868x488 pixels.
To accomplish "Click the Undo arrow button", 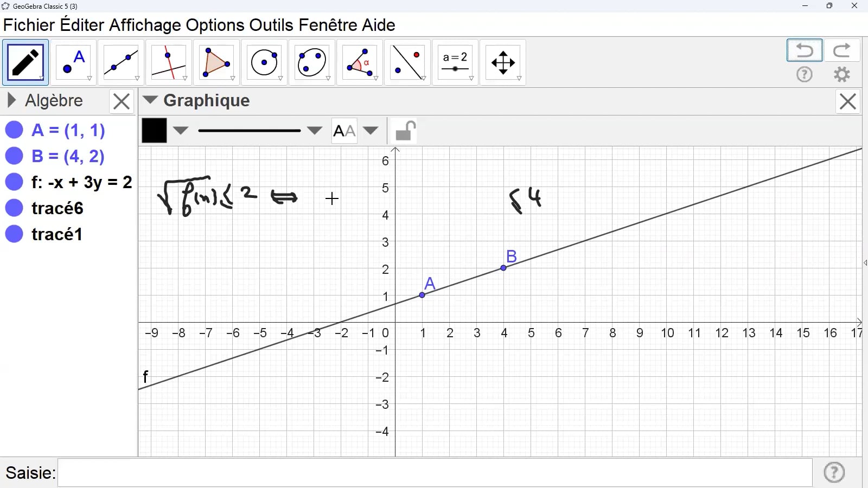I will [805, 50].
